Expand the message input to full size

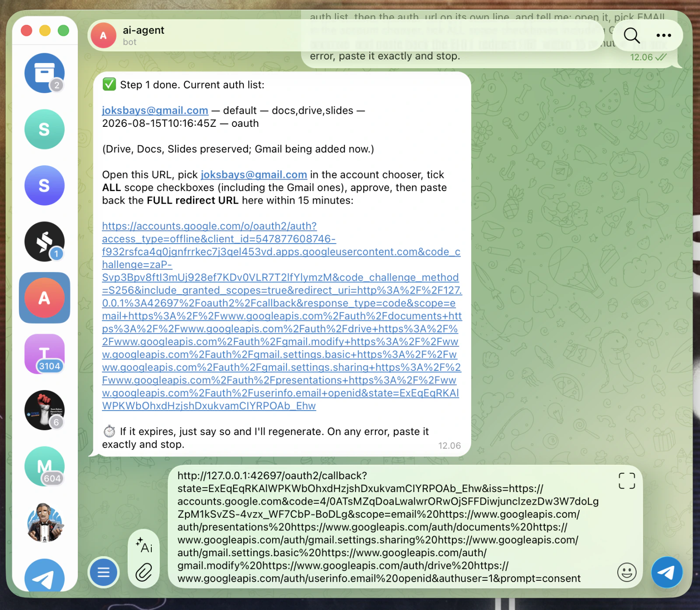(x=626, y=481)
